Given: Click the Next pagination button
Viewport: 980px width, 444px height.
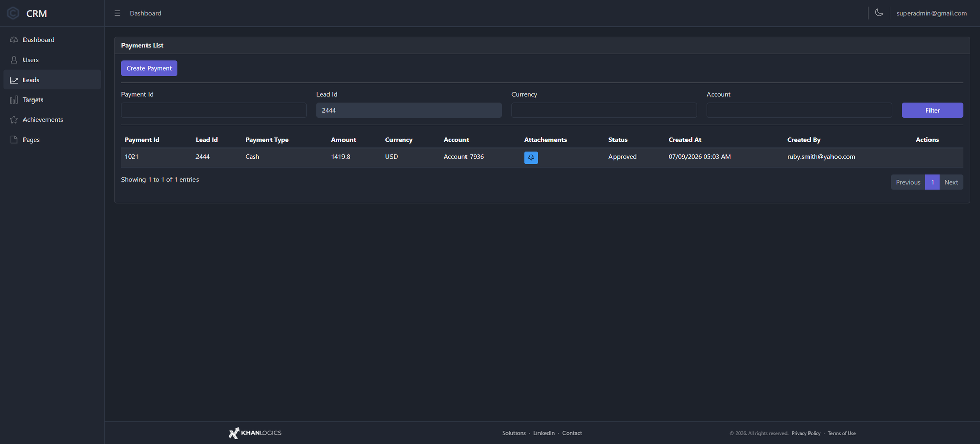Looking at the screenshot, I should click(951, 182).
